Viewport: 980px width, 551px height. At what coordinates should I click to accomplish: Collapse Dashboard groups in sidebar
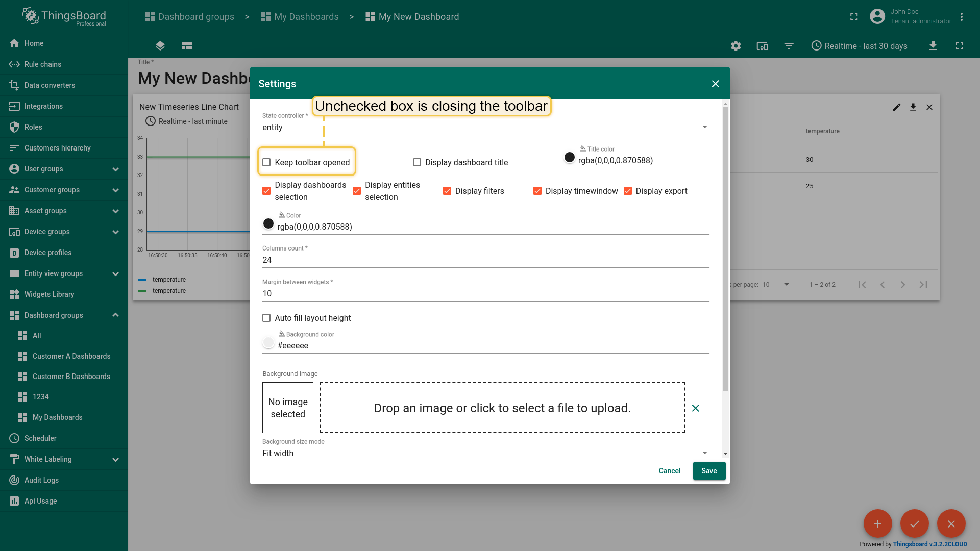115,315
